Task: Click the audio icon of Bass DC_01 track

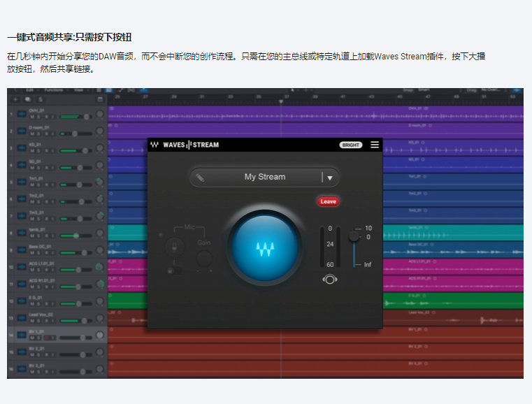Action: point(22,250)
